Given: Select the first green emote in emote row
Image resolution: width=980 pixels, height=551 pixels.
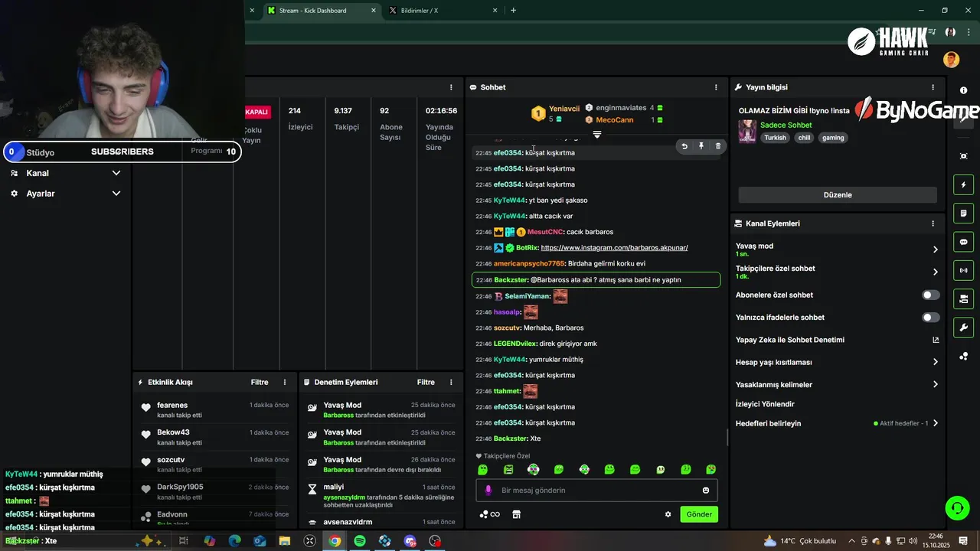Looking at the screenshot, I should coord(482,469).
